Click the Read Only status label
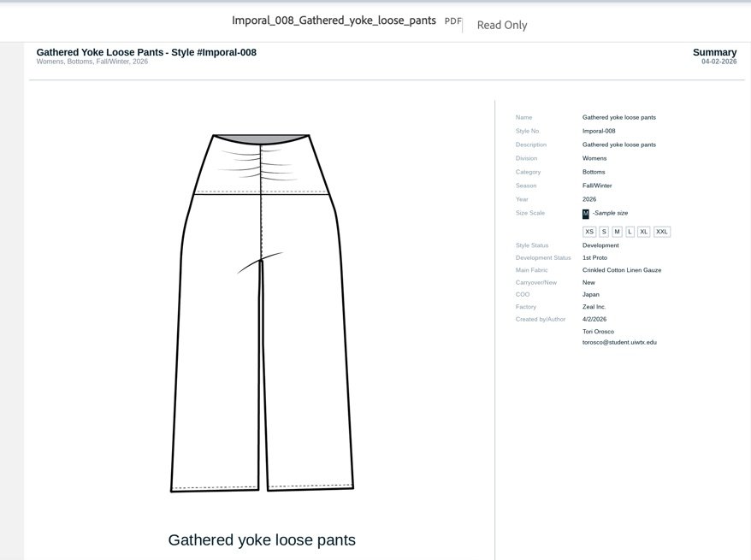The image size is (751, 560). [x=502, y=25]
